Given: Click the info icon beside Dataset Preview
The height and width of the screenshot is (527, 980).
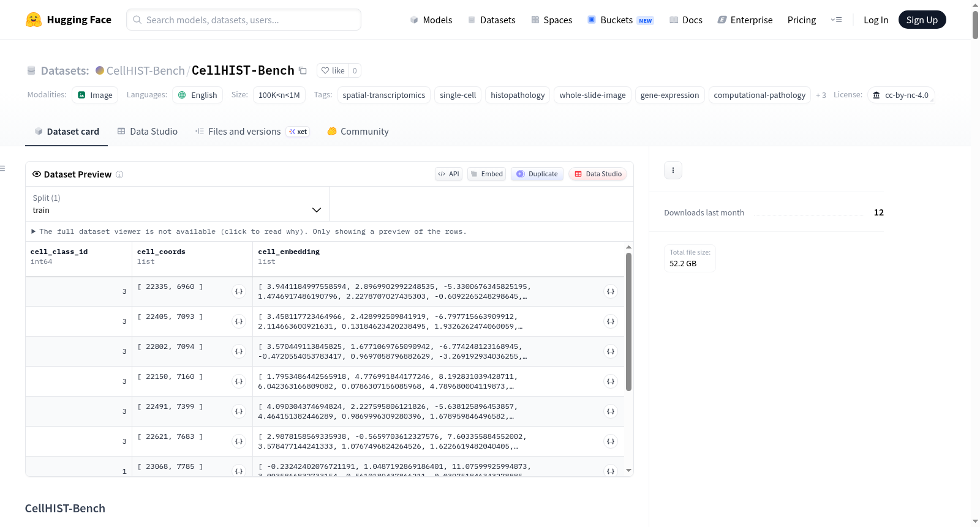Looking at the screenshot, I should (119, 174).
